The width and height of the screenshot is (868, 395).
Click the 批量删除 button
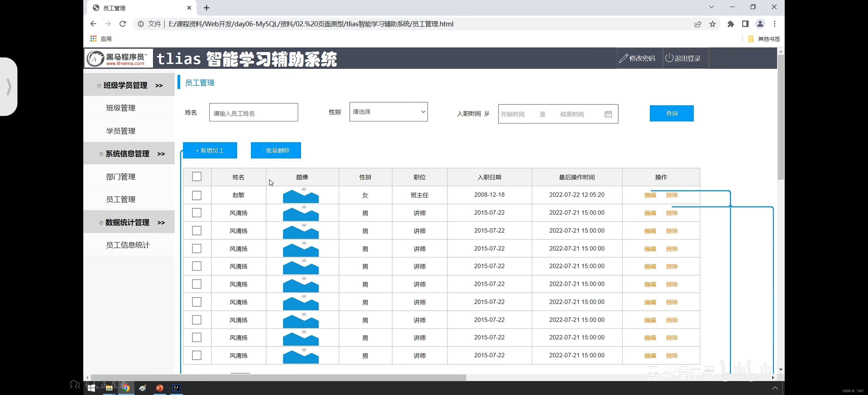pyautogui.click(x=276, y=150)
